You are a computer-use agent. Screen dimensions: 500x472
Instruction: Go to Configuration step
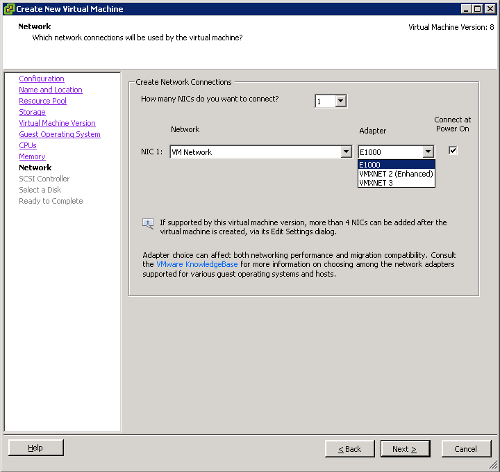41,79
